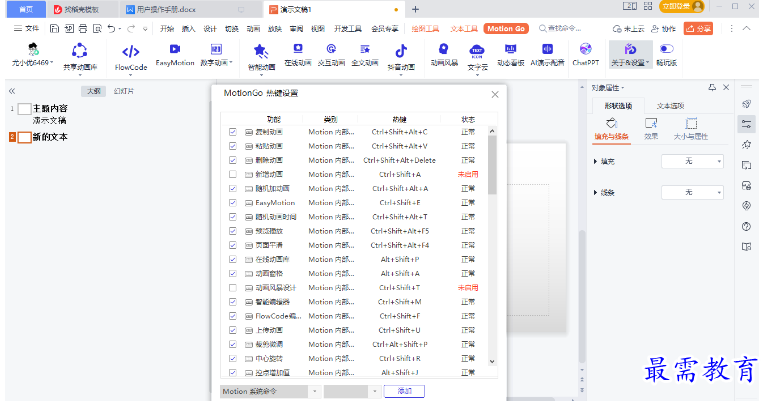Expand the 线条 line section triangle

pyautogui.click(x=595, y=192)
